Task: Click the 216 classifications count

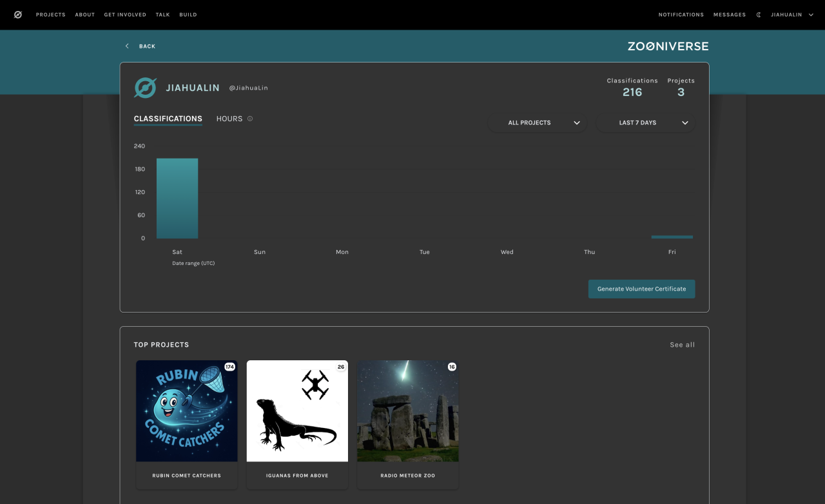Action: (x=632, y=92)
